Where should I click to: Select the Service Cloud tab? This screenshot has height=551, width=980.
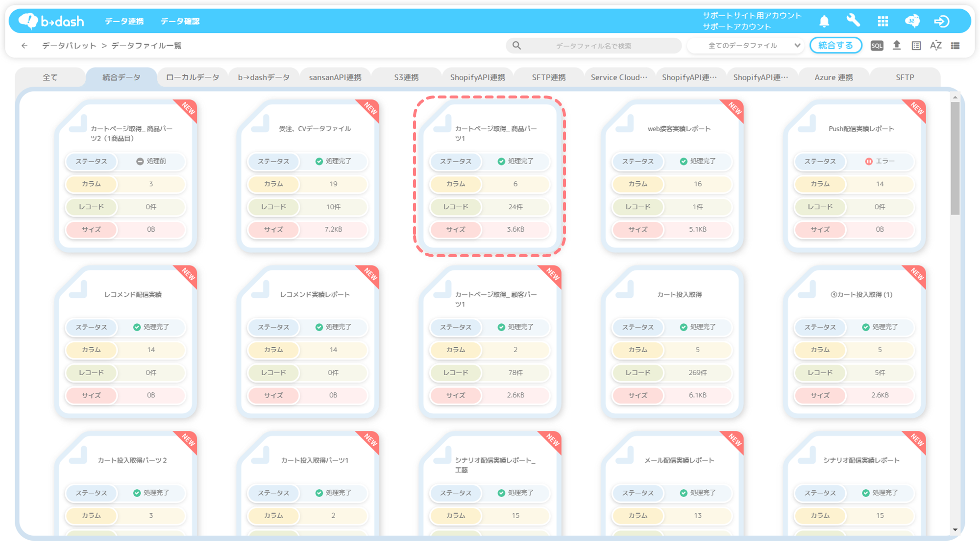point(619,77)
